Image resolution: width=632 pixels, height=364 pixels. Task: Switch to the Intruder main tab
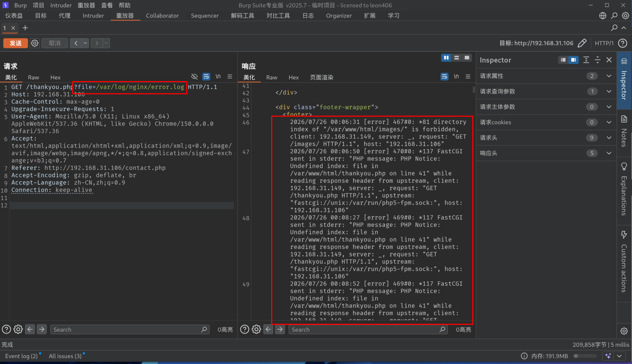[x=93, y=16]
